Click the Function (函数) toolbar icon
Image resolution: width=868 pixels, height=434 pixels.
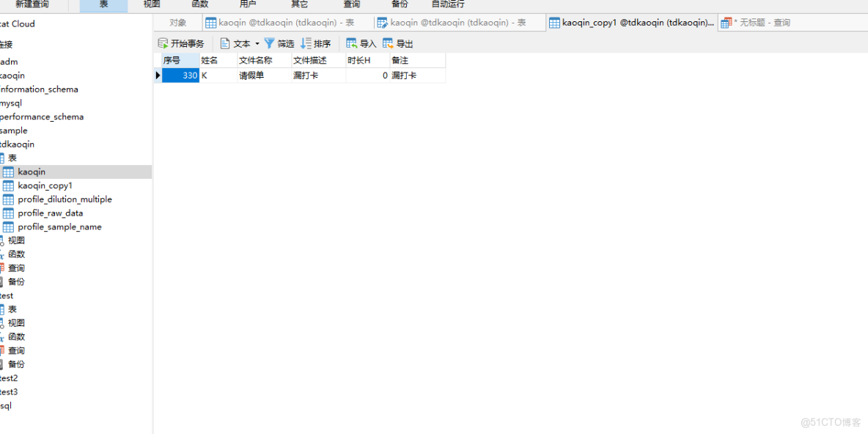tap(199, 4)
